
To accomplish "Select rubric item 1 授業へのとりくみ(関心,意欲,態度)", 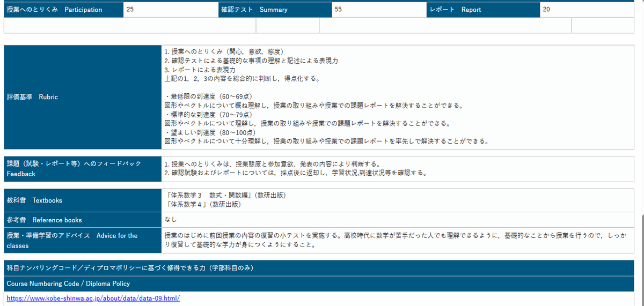I will coord(224,51).
